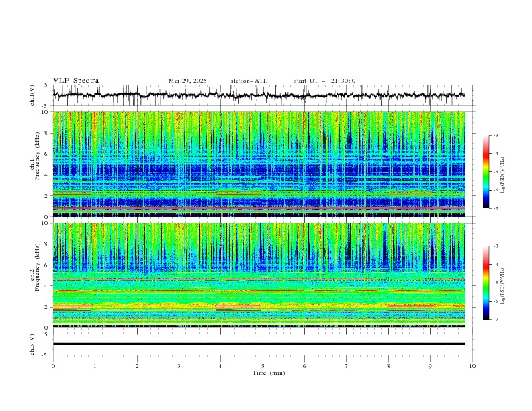Click the ch.1 colorbar label 'log(PSD)(V²/Hz)'
The height and width of the screenshot is (411, 532).
click(503, 175)
